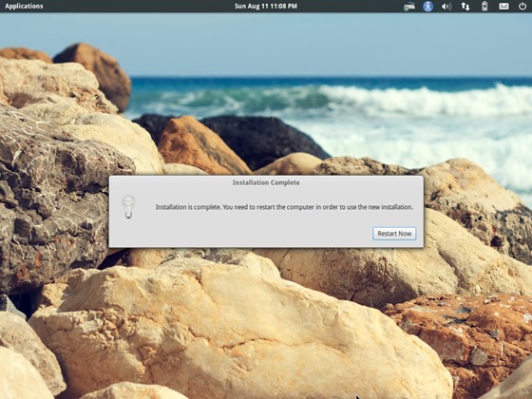Image resolution: width=532 pixels, height=399 pixels.
Task: Open the network connections indicator
Action: 465,6
